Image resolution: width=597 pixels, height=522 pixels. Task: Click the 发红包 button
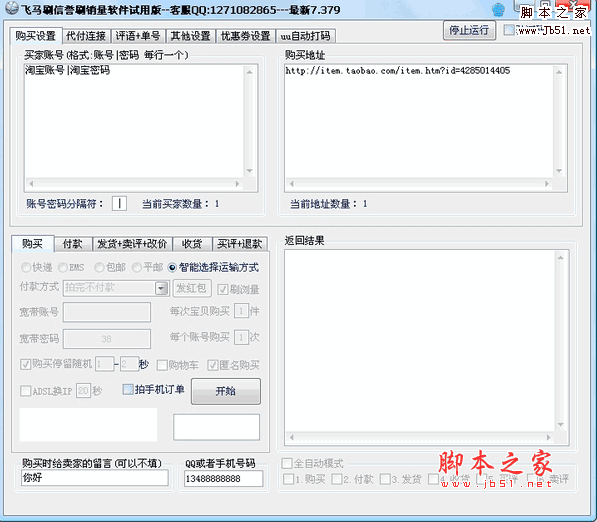click(192, 288)
